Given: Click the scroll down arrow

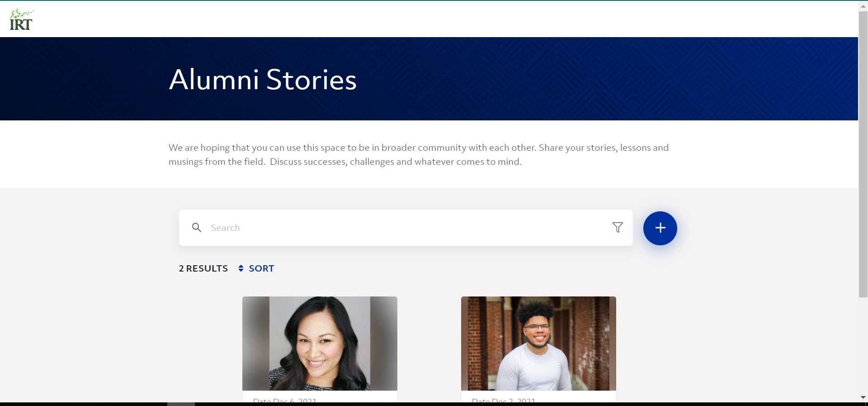Looking at the screenshot, I should coord(863,397).
